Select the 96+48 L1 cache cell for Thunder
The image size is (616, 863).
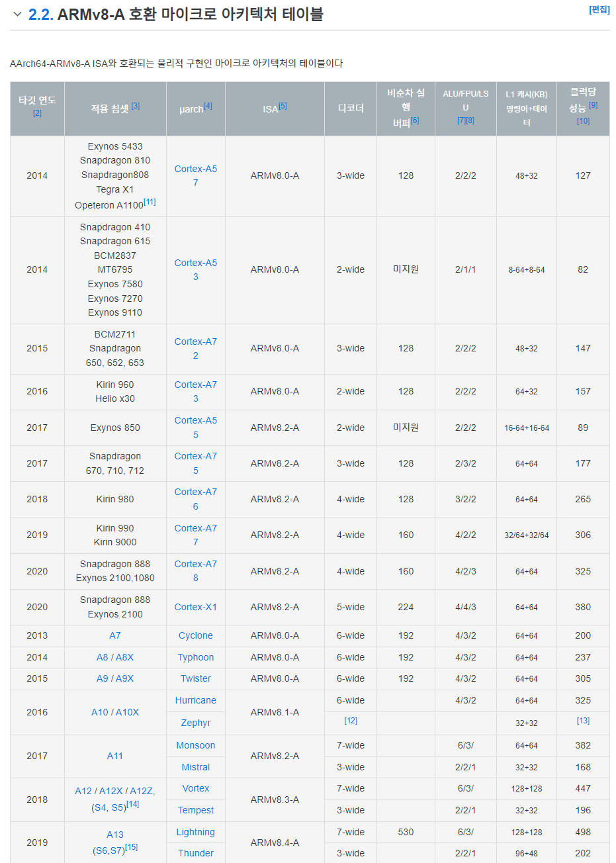coord(527,853)
